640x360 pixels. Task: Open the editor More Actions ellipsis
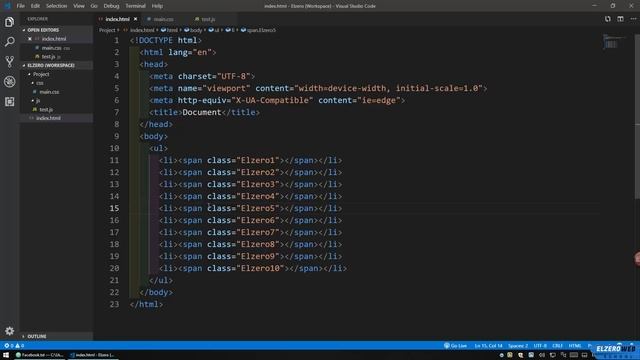[x=633, y=19]
